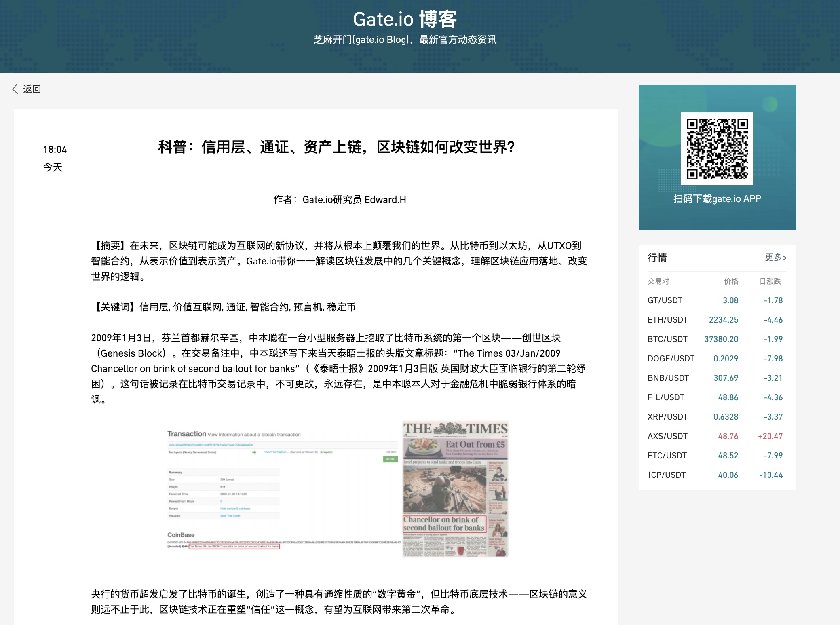Click the article title 科普：信用层、通证
The height and width of the screenshot is (625, 840).
336,147
